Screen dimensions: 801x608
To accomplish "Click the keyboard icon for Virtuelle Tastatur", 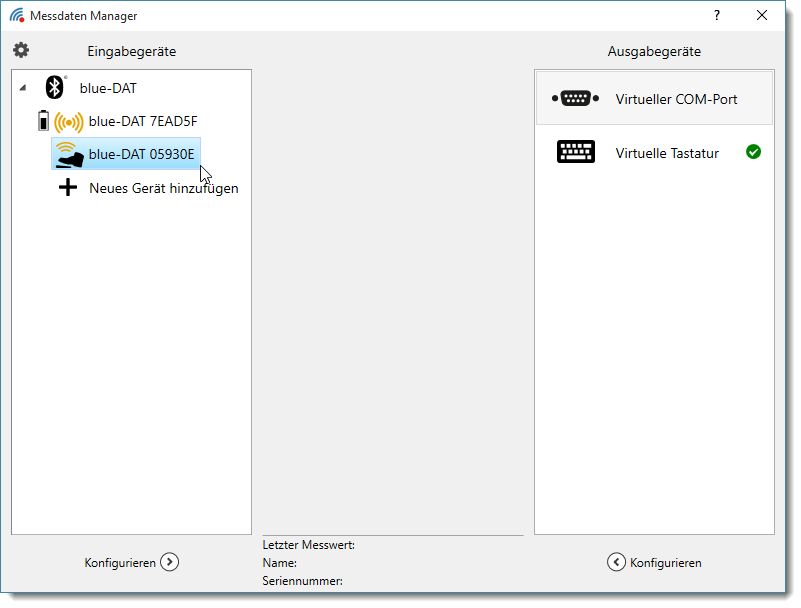I will [x=575, y=152].
